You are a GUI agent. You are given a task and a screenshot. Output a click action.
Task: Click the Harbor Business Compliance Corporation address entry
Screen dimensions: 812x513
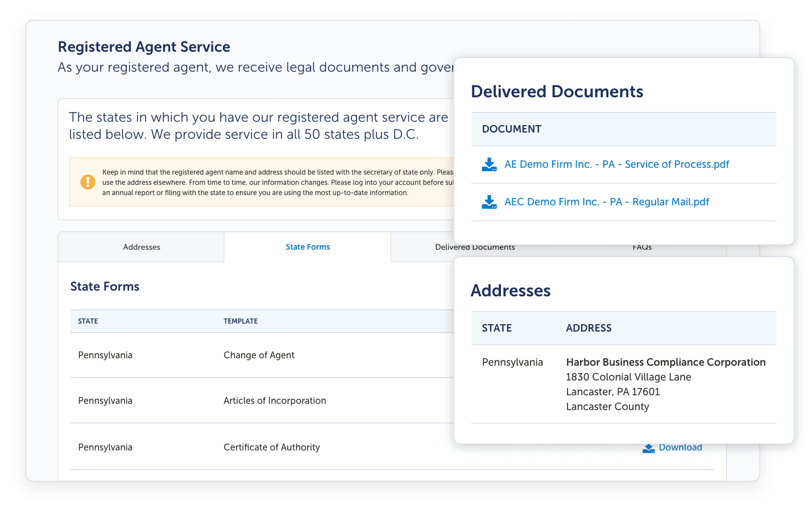665,362
